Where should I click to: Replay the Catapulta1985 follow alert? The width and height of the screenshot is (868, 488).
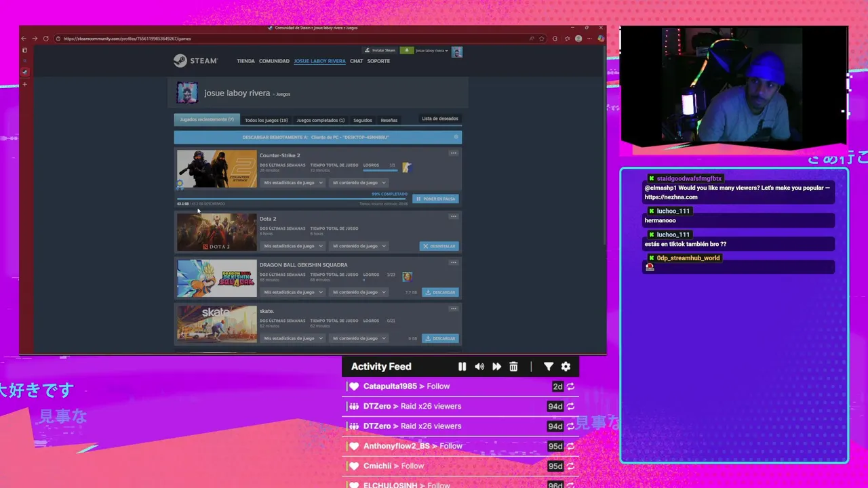(x=570, y=386)
